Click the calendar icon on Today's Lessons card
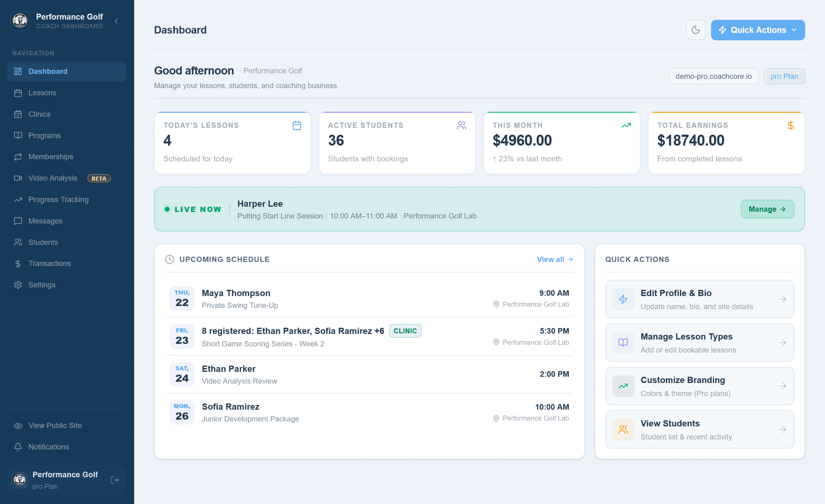Screen dimensions: 825x504 click(x=297, y=125)
